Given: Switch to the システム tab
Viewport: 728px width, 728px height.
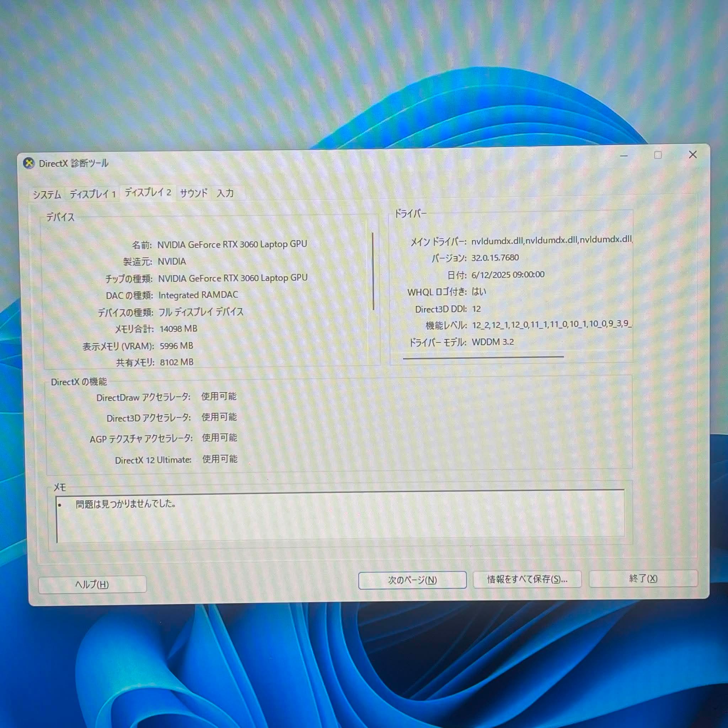Looking at the screenshot, I should pos(47,194).
